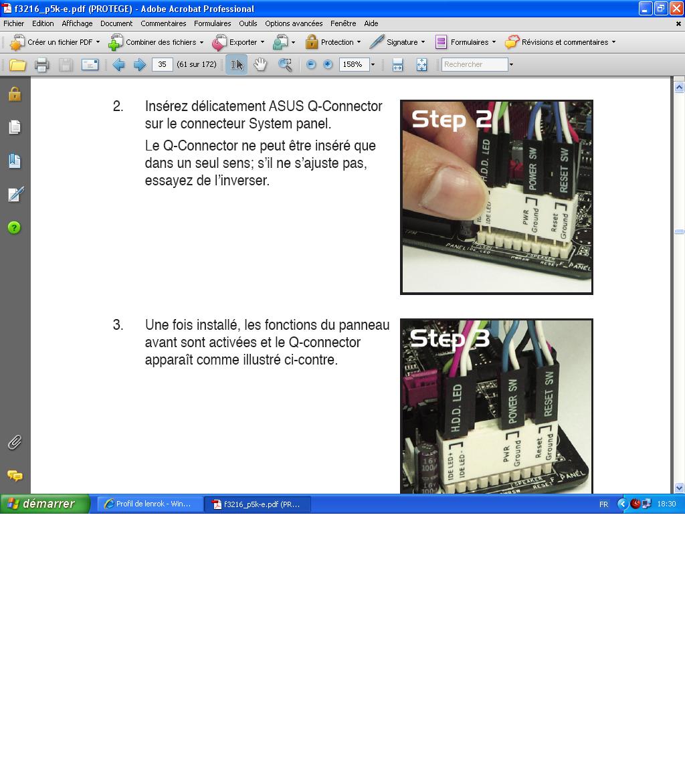Click Combiner des fichiers button

click(x=155, y=42)
